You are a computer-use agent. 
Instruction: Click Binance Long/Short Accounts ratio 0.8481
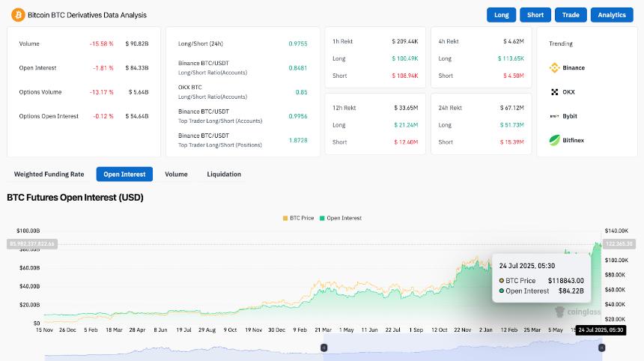tap(298, 67)
